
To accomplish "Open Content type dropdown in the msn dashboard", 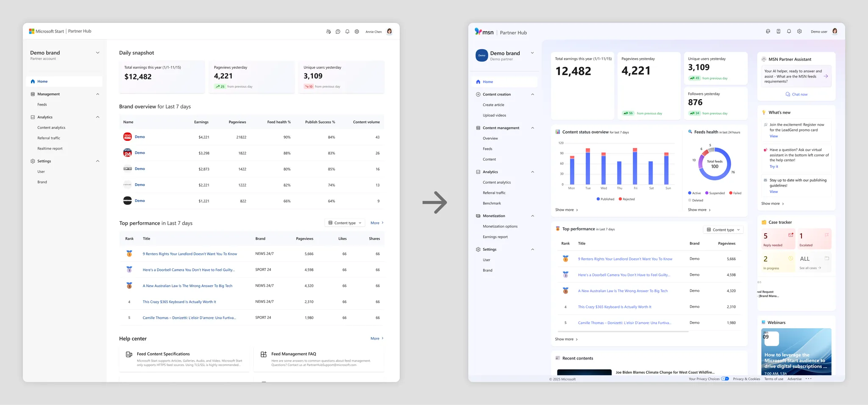I will click(723, 230).
